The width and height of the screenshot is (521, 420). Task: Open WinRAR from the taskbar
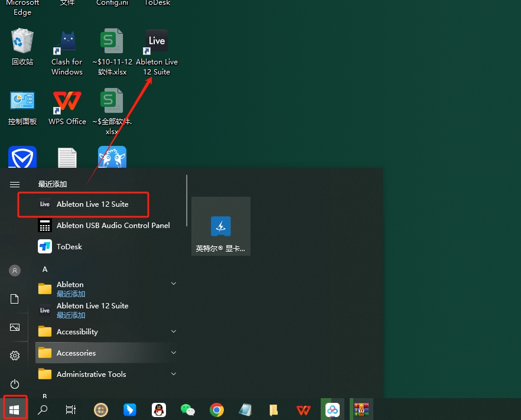click(x=361, y=409)
